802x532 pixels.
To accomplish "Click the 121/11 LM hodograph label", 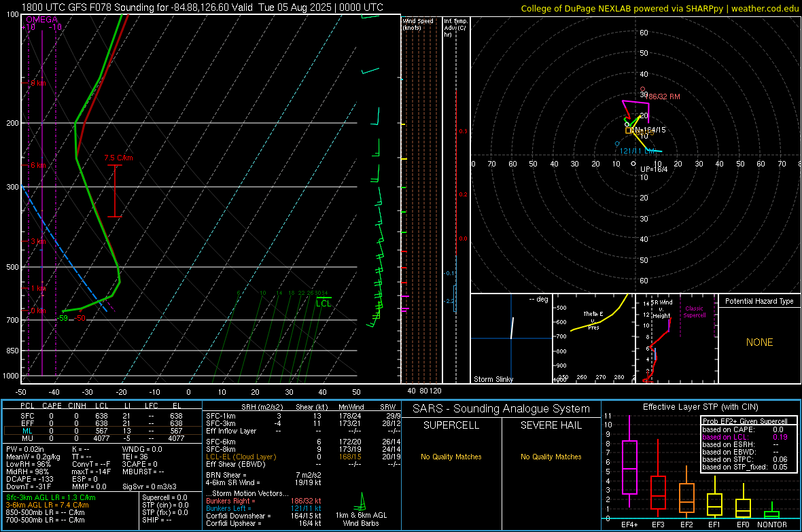I will coord(637,151).
